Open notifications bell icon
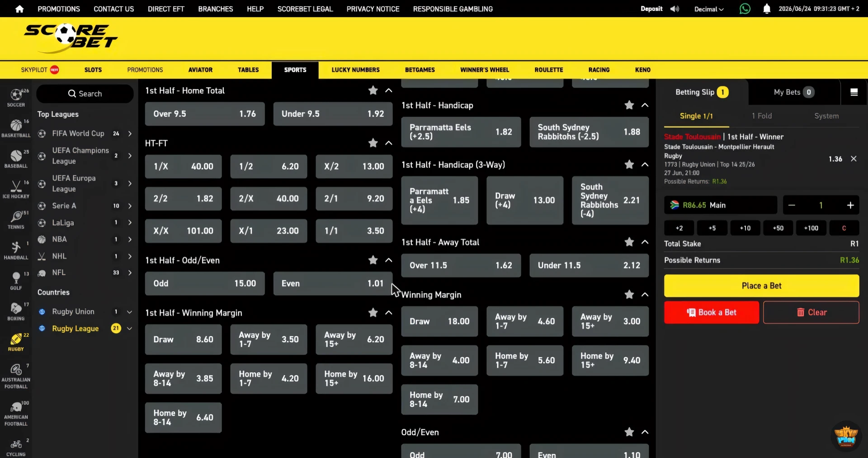Image resolution: width=868 pixels, height=458 pixels. click(x=767, y=9)
